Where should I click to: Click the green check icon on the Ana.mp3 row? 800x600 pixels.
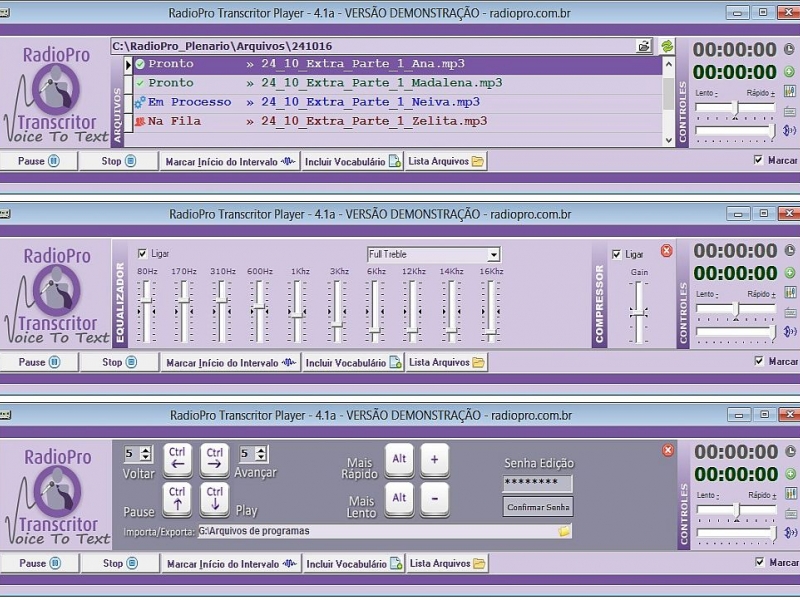[x=140, y=64]
